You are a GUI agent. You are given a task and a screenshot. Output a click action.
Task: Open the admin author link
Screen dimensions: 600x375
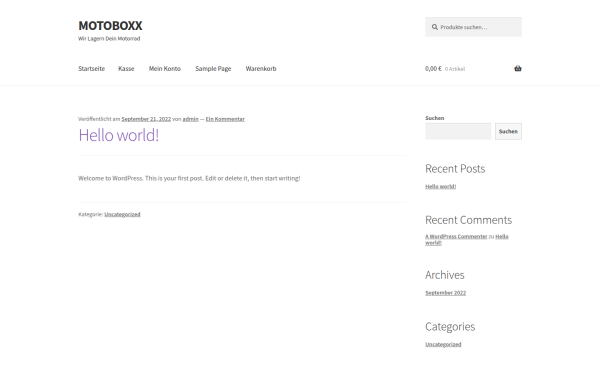(191, 119)
